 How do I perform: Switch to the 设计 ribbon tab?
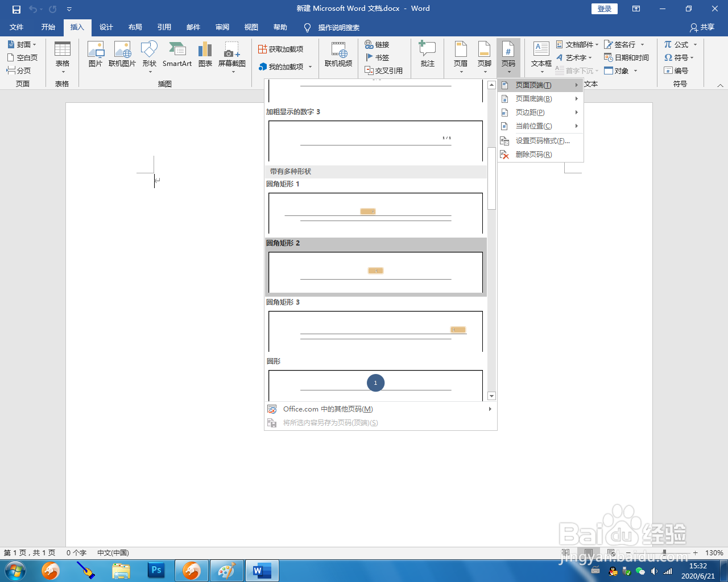(x=106, y=27)
